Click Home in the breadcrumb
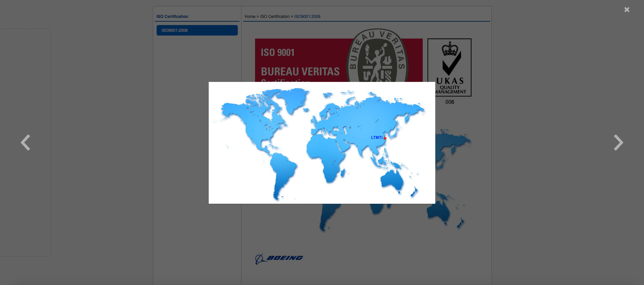The width and height of the screenshot is (644, 285). [x=250, y=16]
